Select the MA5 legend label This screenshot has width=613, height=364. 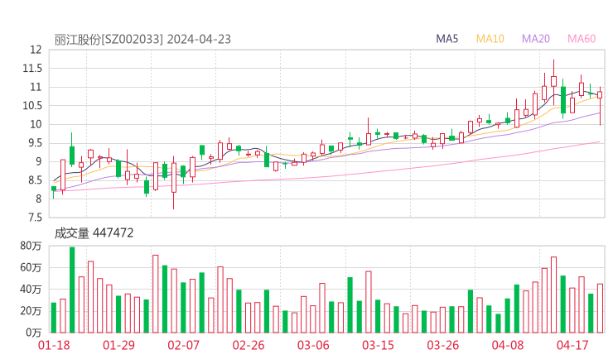pos(446,39)
